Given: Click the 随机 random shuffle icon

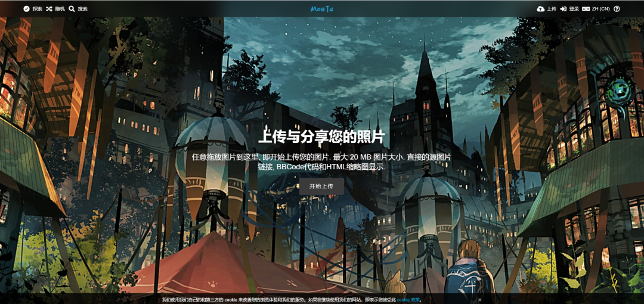Looking at the screenshot, I should pos(49,8).
